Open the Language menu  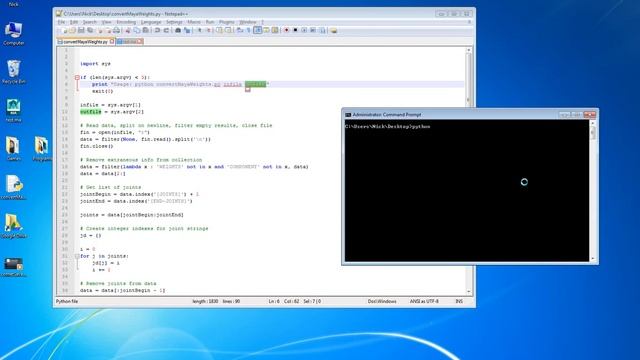coord(151,22)
